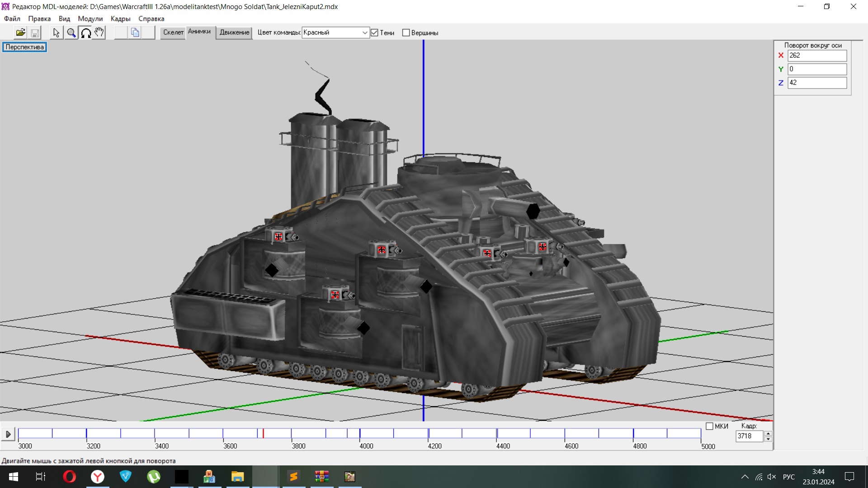Viewport: 868px width, 488px height.
Task: Click the Движение button
Action: [x=234, y=32]
